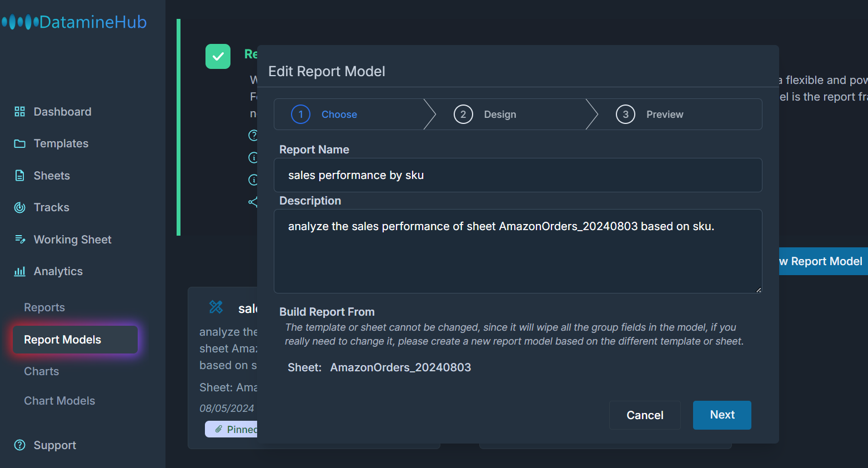The image size is (868, 468).
Task: Click the report model card tools icon
Action: point(216,307)
